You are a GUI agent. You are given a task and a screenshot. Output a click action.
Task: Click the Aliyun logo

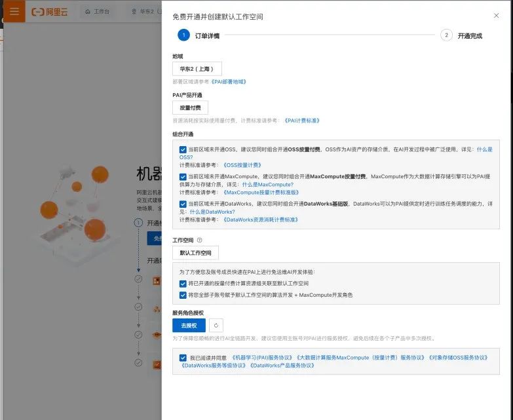[x=49, y=12]
